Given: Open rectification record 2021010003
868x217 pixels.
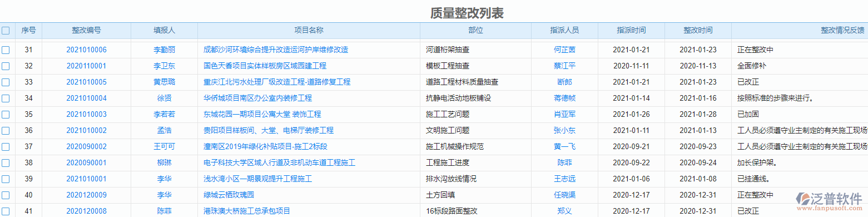Looking at the screenshot, I should 86,115.
